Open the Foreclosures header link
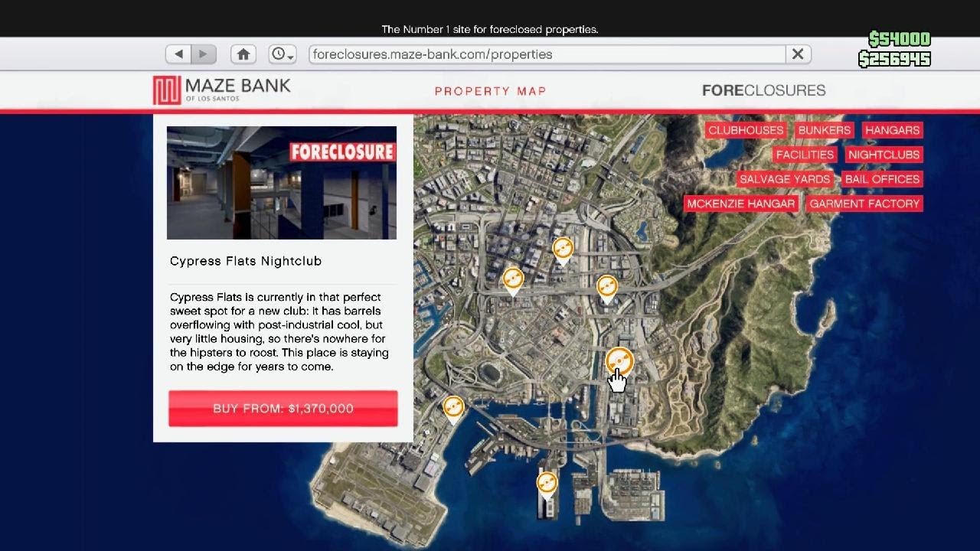The image size is (980, 551). pos(763,90)
